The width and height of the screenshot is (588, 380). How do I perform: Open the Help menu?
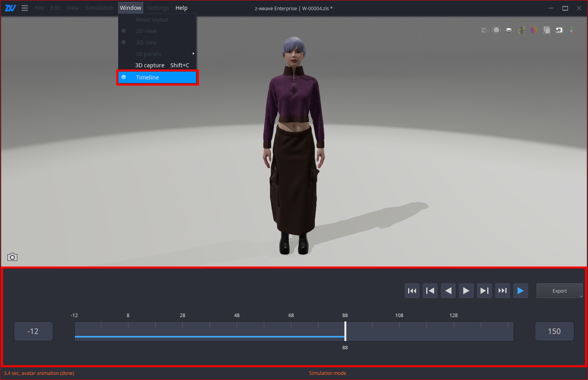coord(181,8)
